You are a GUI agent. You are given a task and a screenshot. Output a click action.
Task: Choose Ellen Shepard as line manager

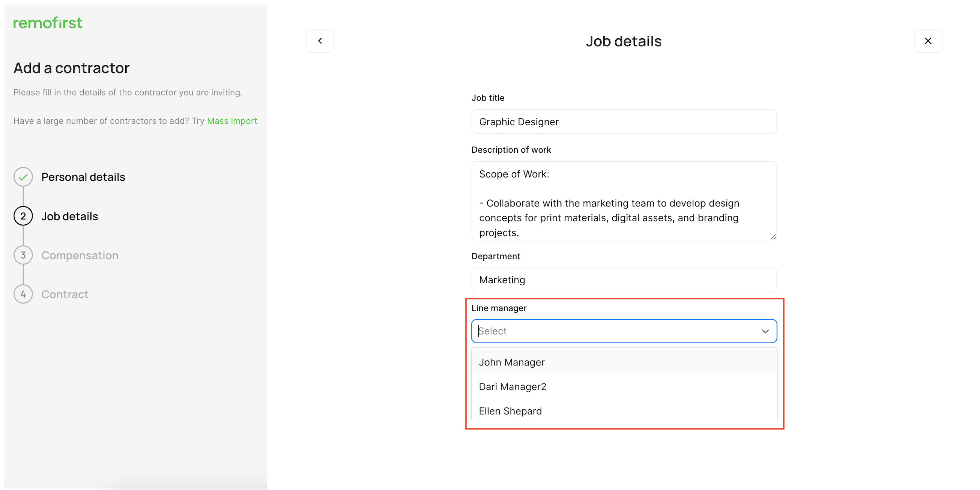(x=624, y=411)
